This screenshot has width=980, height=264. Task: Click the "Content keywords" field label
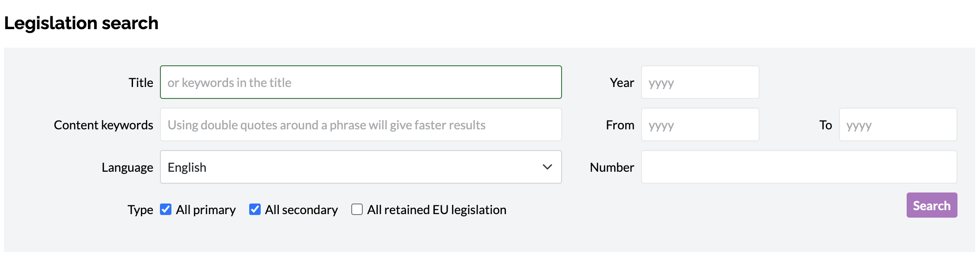[103, 125]
